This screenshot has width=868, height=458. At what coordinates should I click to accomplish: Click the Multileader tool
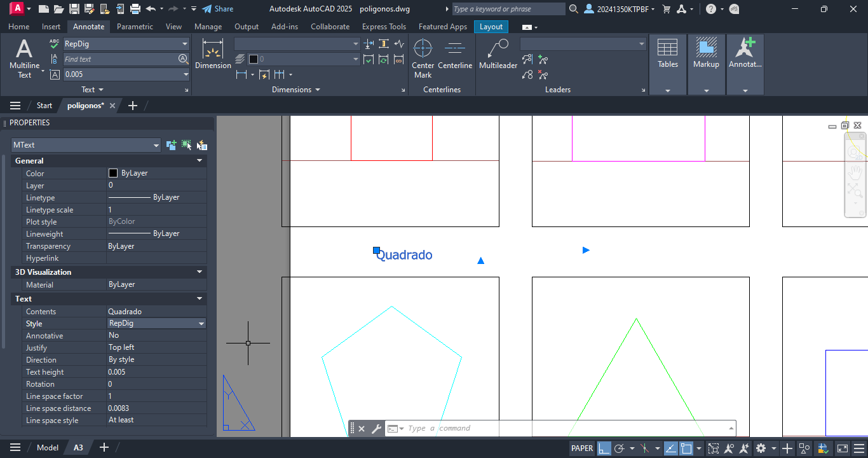(x=498, y=55)
